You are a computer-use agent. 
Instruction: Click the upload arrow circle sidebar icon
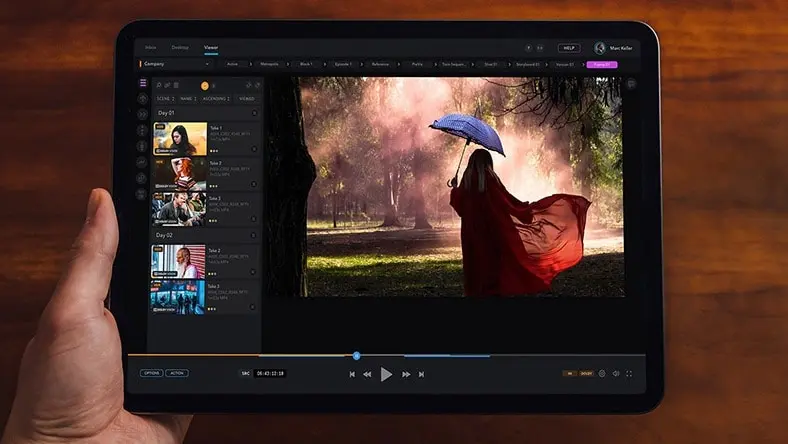point(142,99)
